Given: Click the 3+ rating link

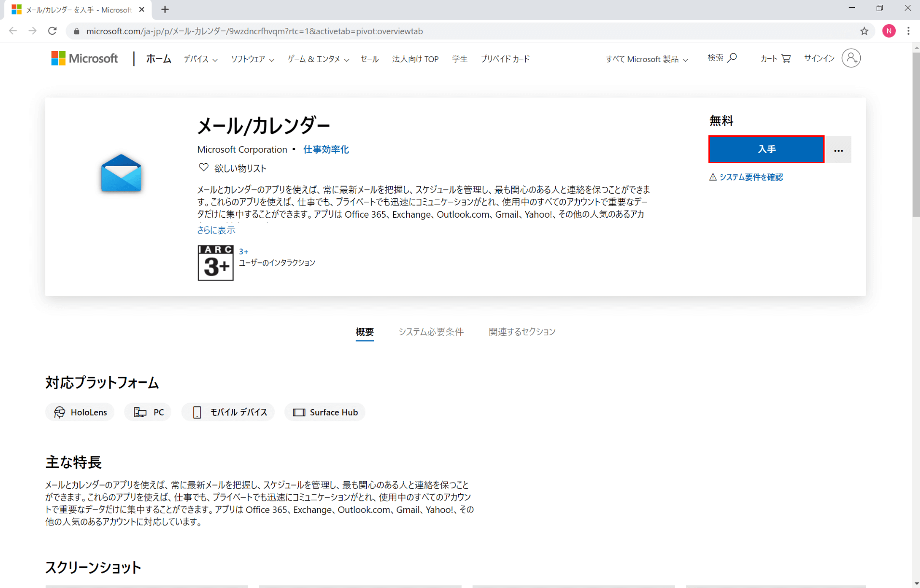Looking at the screenshot, I should (x=243, y=251).
